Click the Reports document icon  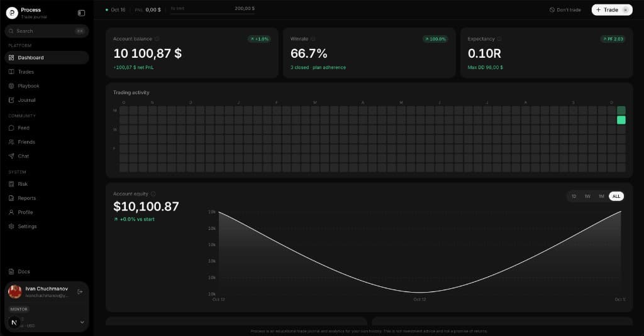[x=11, y=198]
